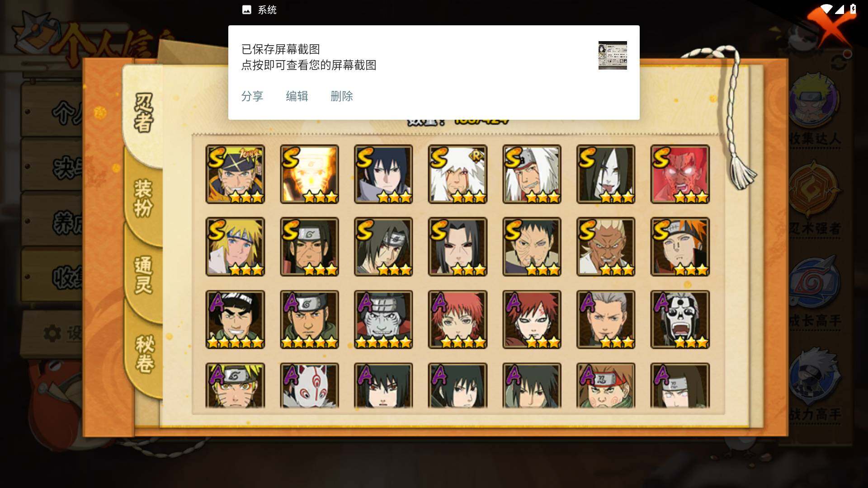Switch to the 通灵 side tab
The height and width of the screenshot is (488, 868).
[144, 275]
